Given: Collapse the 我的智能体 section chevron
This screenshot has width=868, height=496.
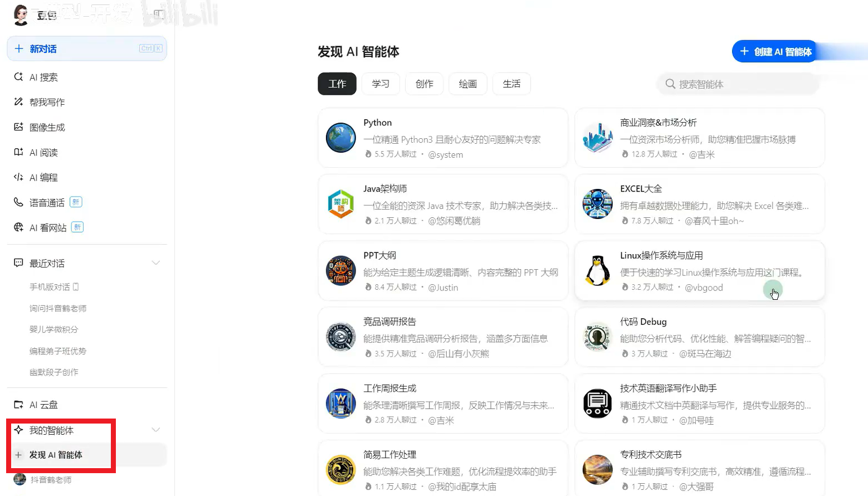Looking at the screenshot, I should (x=156, y=430).
